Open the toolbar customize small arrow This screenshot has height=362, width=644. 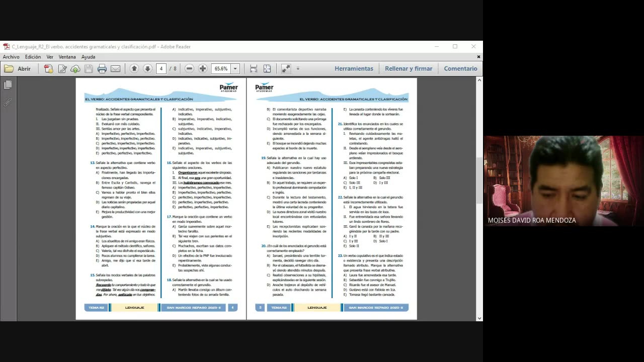point(298,69)
